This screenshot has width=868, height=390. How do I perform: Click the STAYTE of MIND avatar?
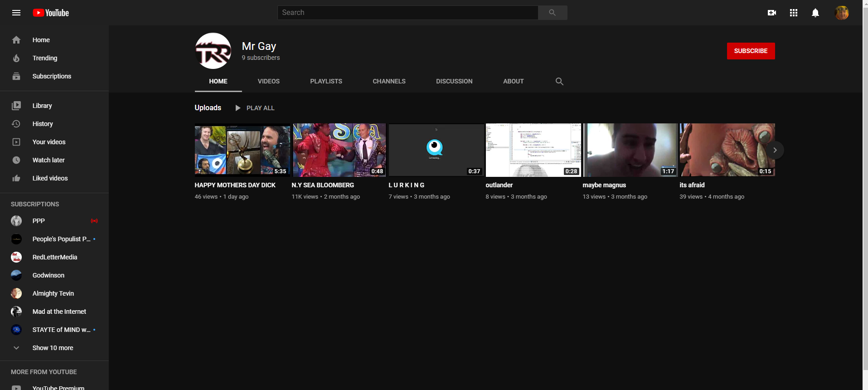[x=16, y=330]
